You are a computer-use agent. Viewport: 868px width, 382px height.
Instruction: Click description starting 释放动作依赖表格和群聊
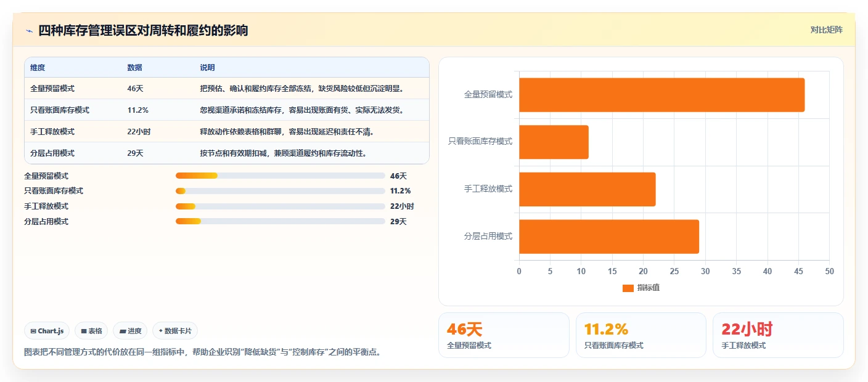287,132
